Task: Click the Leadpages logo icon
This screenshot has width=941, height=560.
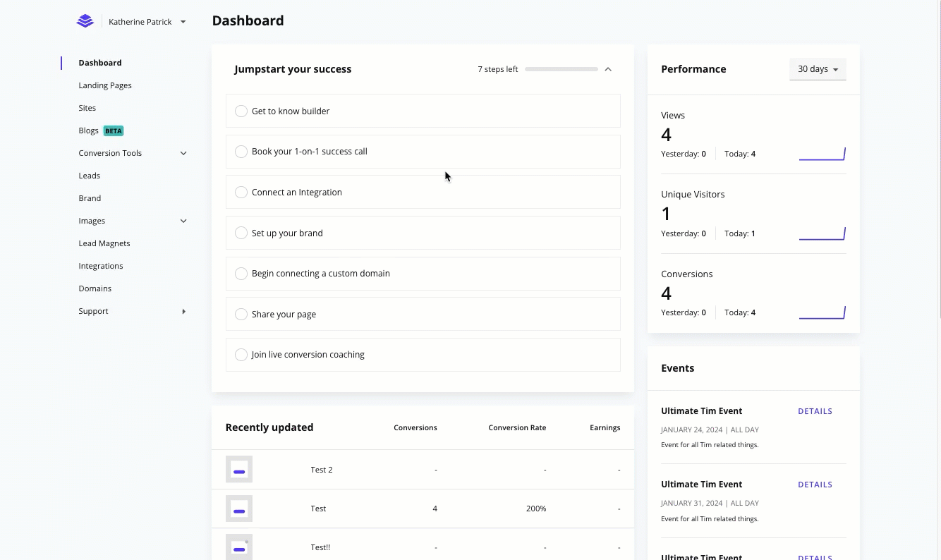Action: click(x=85, y=21)
